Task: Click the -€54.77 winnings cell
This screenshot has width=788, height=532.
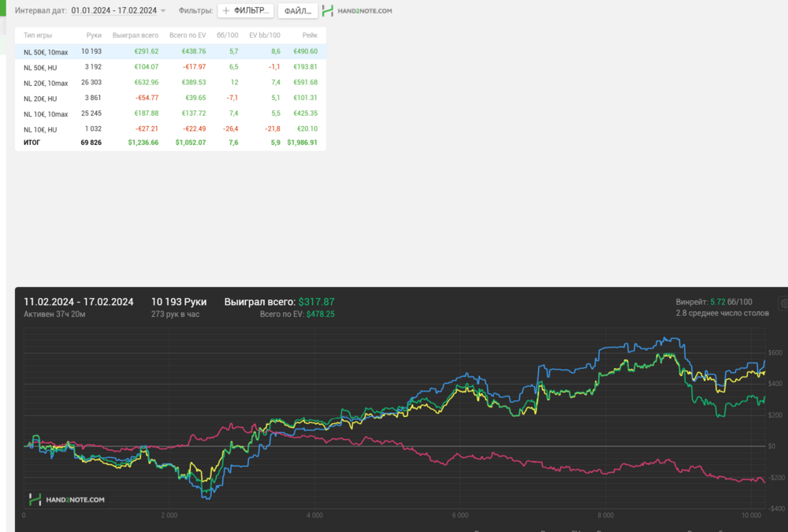Action: click(x=147, y=98)
